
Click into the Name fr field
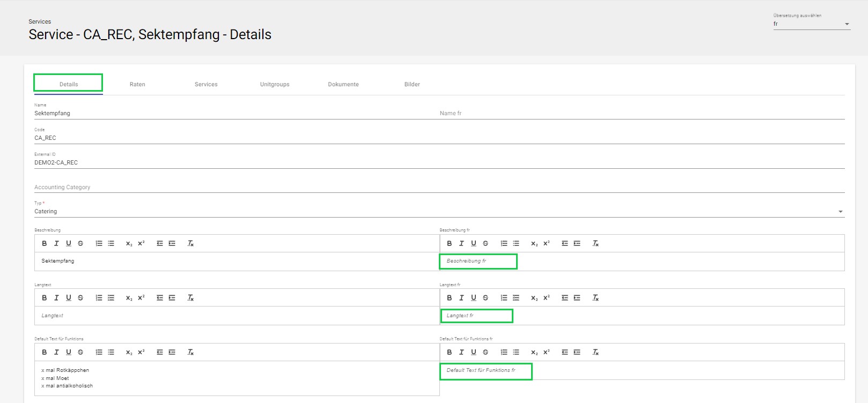tap(642, 113)
